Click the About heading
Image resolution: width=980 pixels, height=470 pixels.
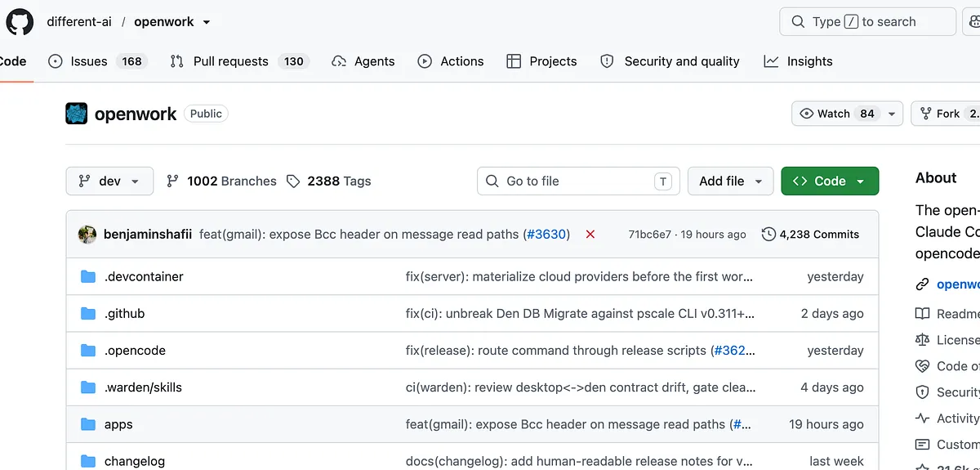[x=936, y=177]
